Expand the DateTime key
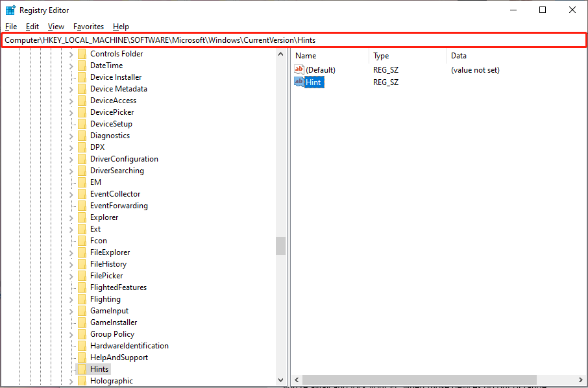The image size is (588, 388). [71, 66]
